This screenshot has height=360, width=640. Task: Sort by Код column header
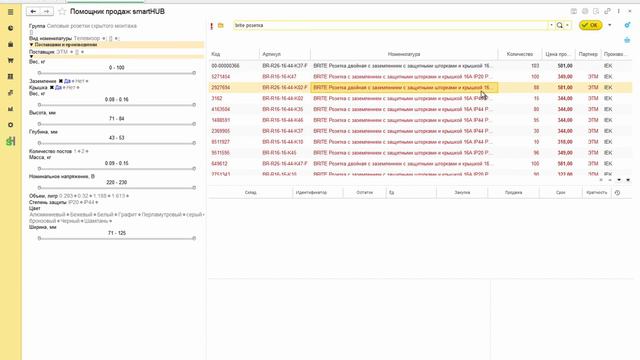pos(234,54)
